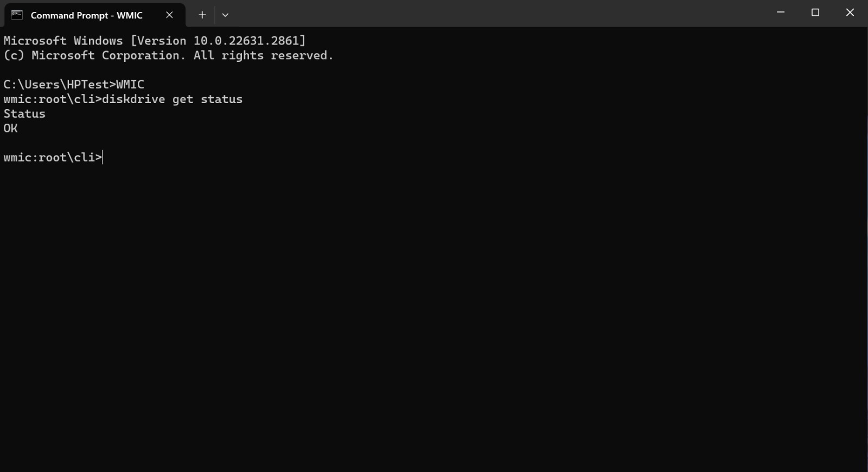Image resolution: width=868 pixels, height=472 pixels.
Task: Click the C:\Users\HPTest> prompt text
Action: pos(60,85)
